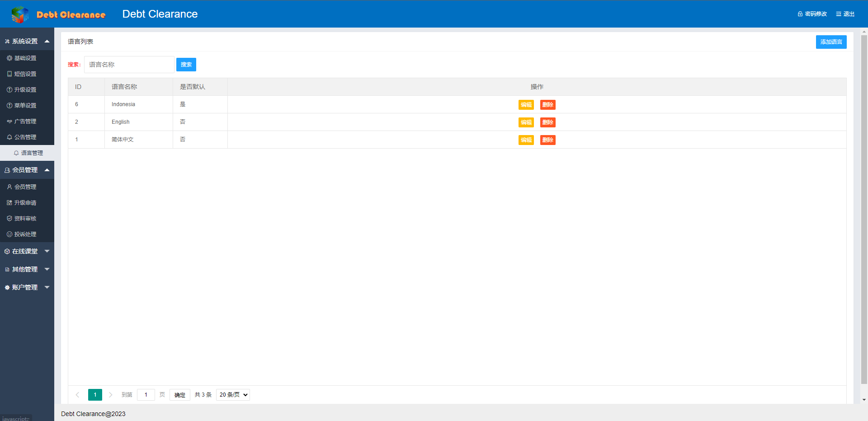Edit the 简体中文 language row
868x421 pixels.
pos(526,140)
